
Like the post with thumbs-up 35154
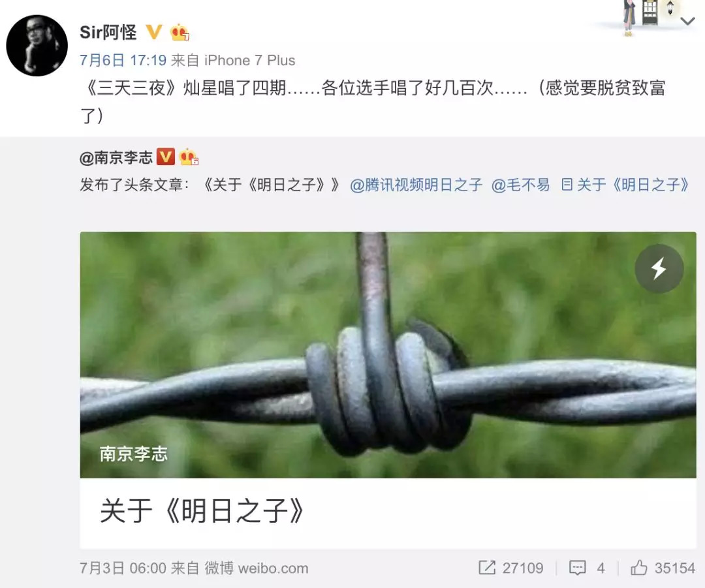click(663, 568)
